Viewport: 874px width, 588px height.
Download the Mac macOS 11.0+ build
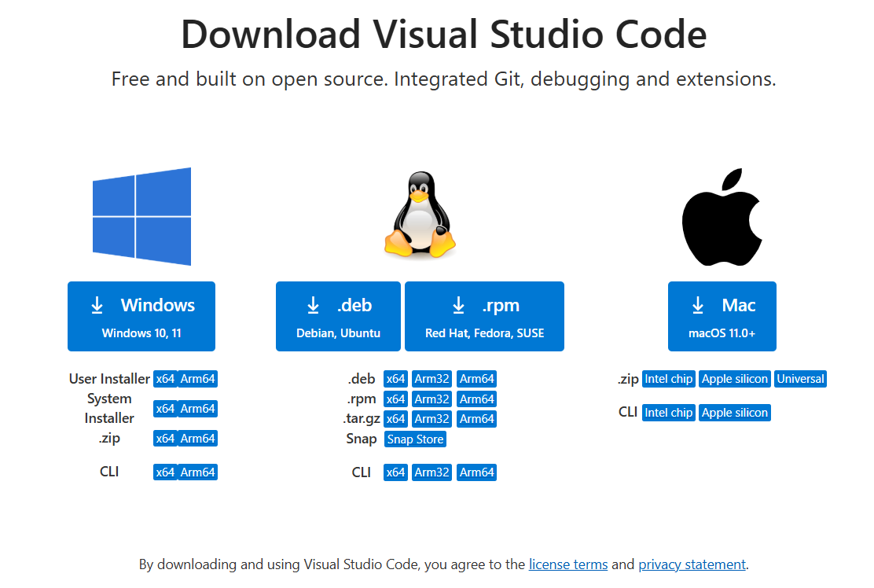tap(722, 316)
